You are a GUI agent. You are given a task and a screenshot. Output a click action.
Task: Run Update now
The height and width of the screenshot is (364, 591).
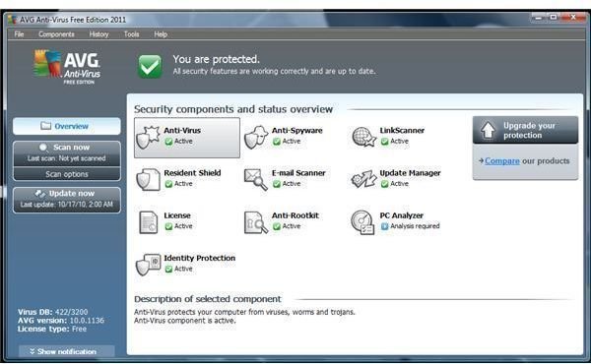[67, 200]
